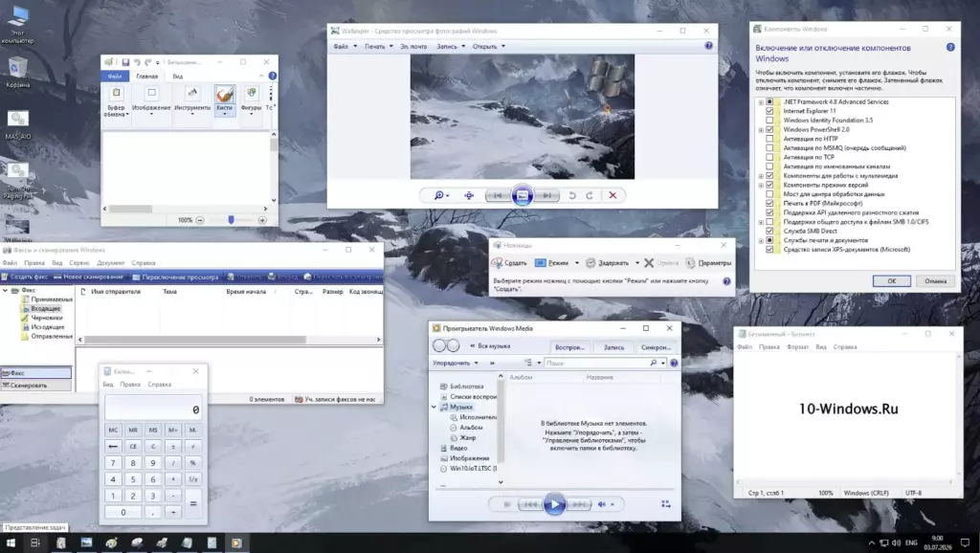Enable Мост для центра обработки данных checkbox
980x553 pixels.
click(x=769, y=193)
